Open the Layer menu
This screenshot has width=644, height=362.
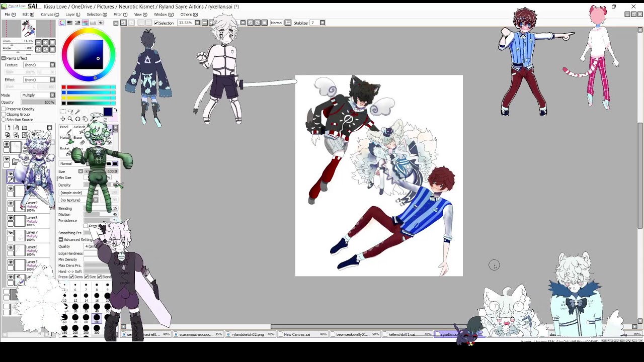[x=72, y=14]
